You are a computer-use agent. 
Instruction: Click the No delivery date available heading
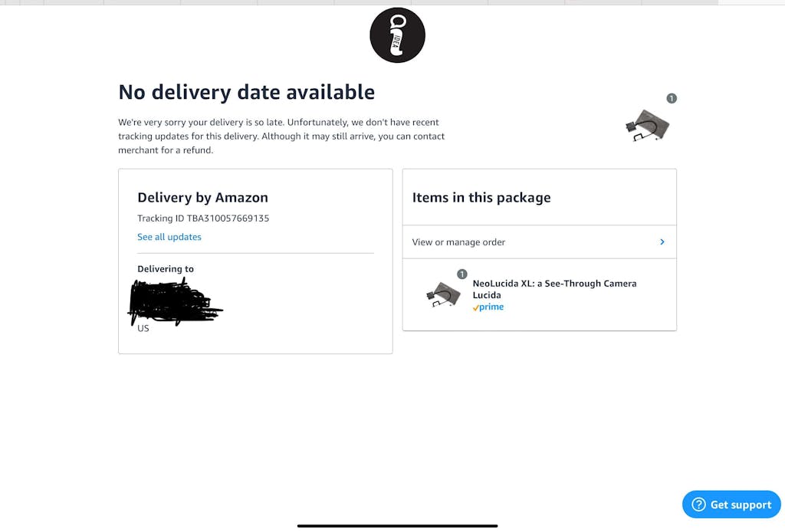click(x=246, y=93)
